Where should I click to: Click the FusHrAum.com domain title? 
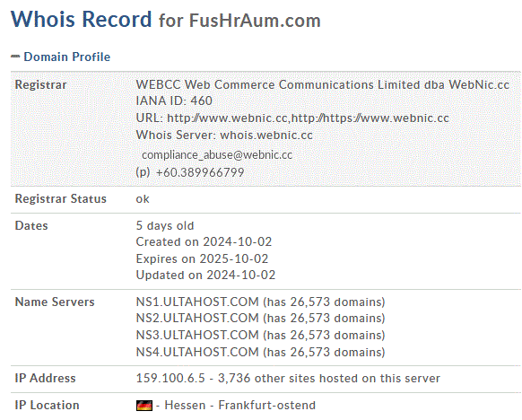pyautogui.click(x=255, y=21)
